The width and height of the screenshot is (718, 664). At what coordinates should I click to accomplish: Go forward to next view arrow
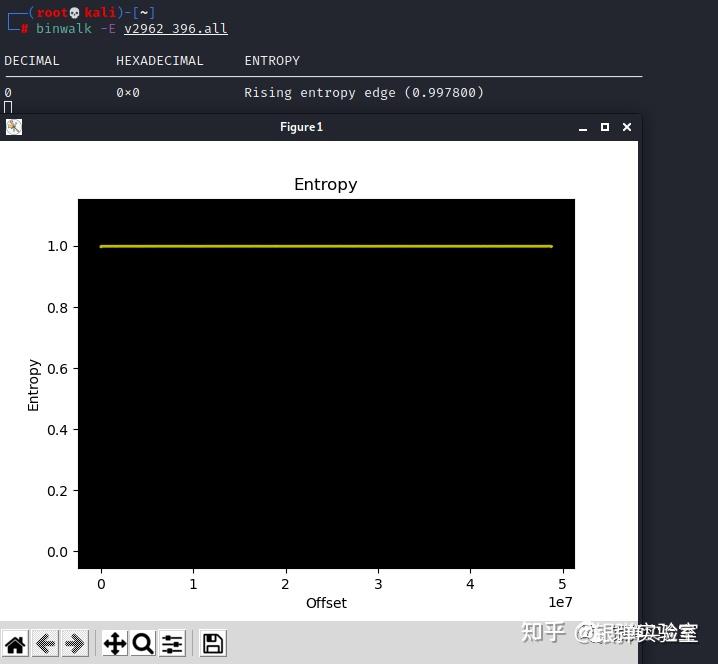[75, 644]
